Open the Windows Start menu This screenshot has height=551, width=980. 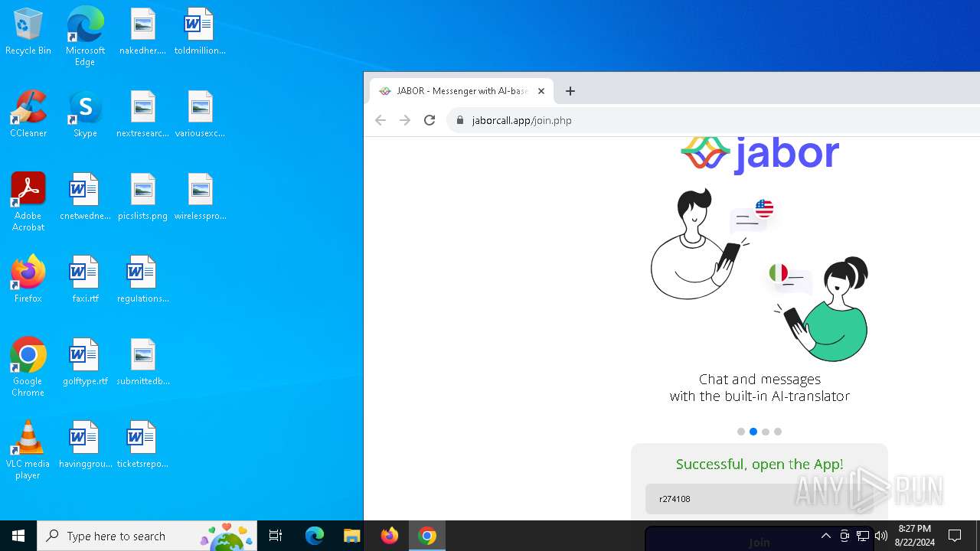pos(18,536)
